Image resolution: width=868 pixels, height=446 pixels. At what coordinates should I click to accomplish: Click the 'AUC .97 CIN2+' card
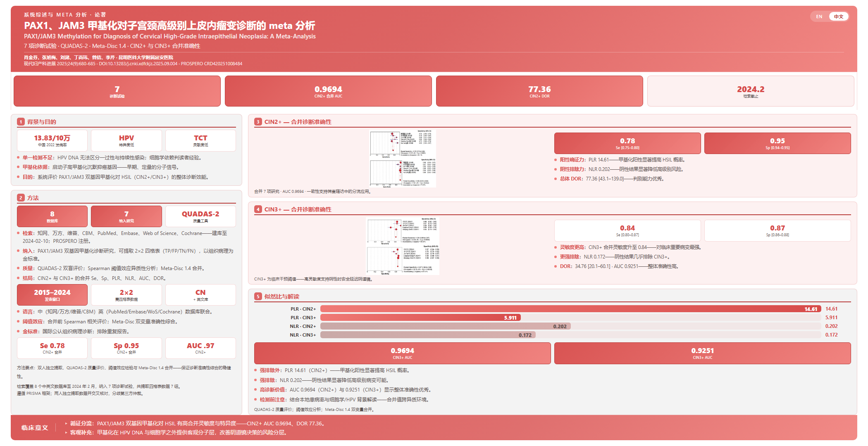tap(200, 349)
